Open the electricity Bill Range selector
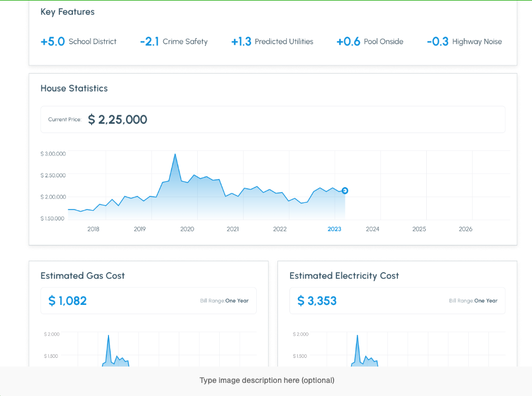 (473, 300)
